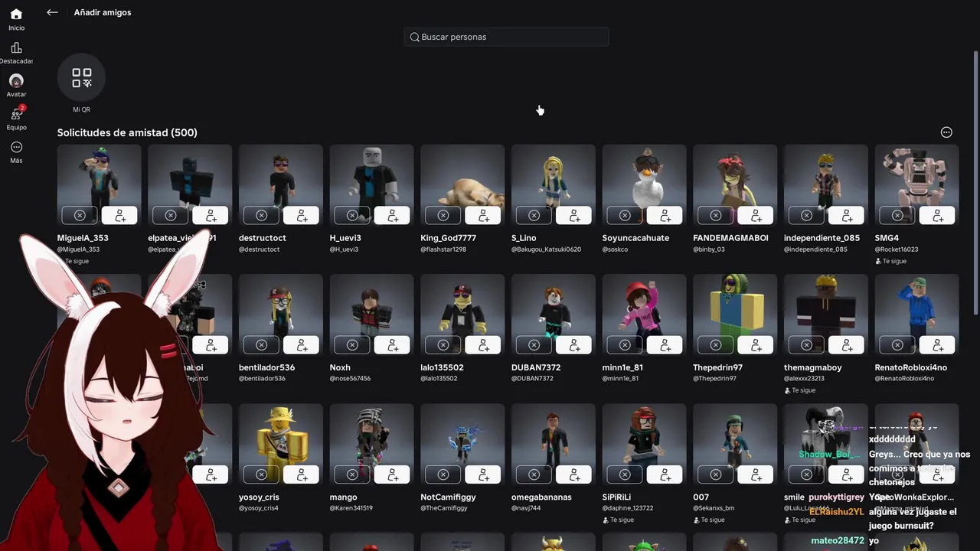Screen dimensions: 980x551
Task: Click the Buscar personas search field
Action: 506,37
